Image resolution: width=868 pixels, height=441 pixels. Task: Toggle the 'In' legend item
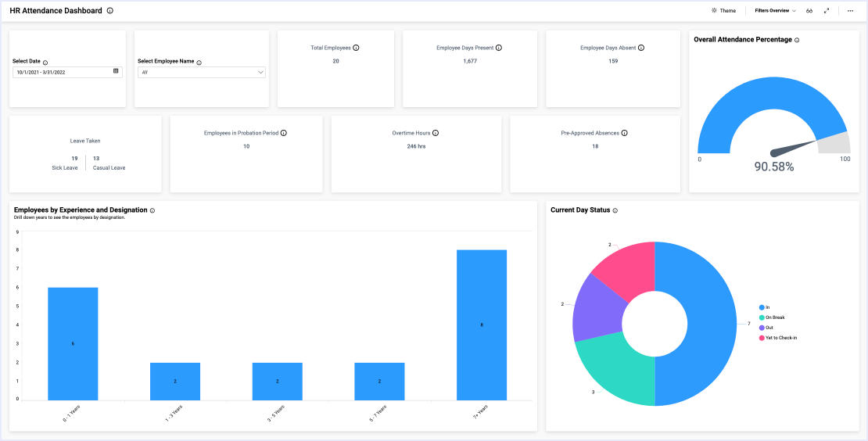[x=766, y=307]
